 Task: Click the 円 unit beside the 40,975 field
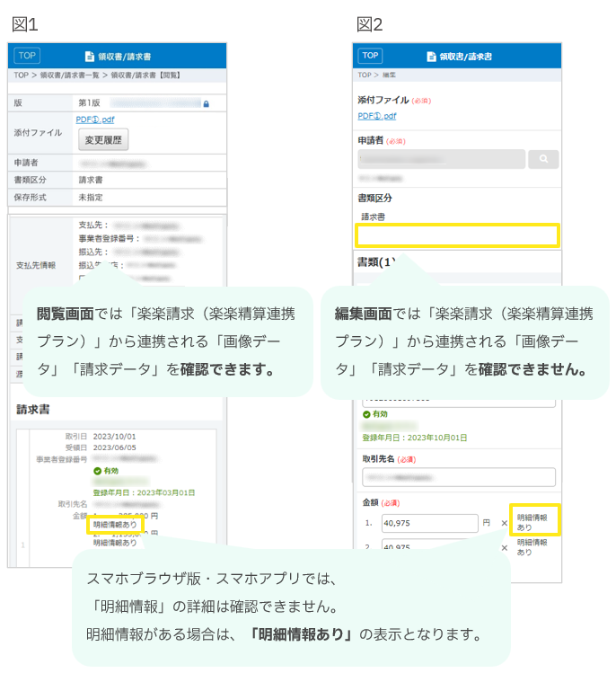point(487,523)
